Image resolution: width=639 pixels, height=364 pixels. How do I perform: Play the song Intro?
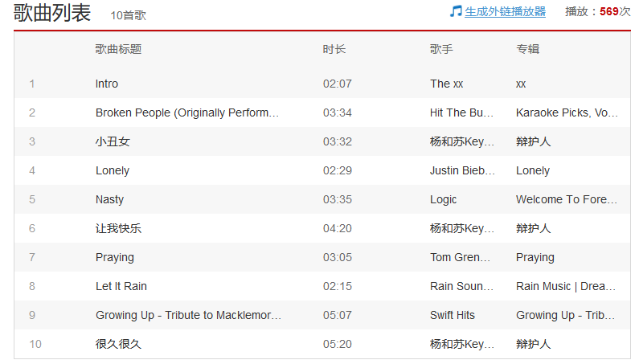(107, 84)
